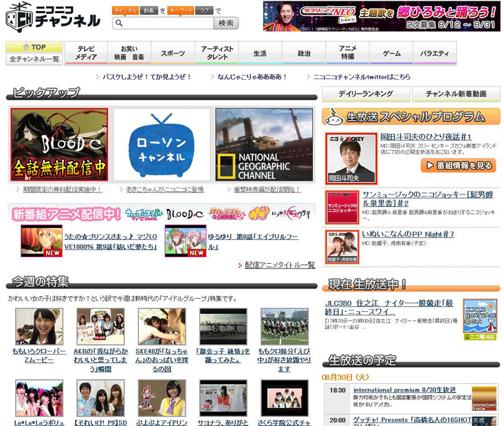Click the ニコ電対応 badge
Image resolution: width=504 pixels, height=426 pixels.
click(480, 337)
